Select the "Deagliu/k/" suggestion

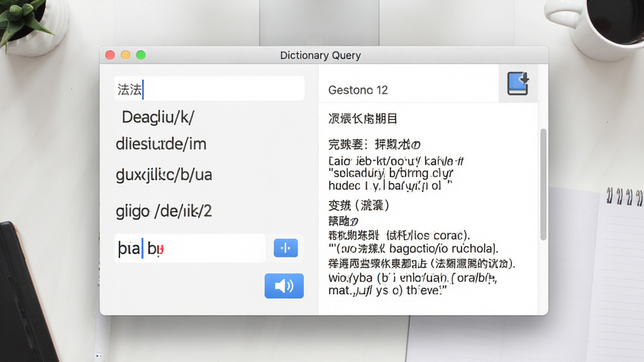pyautogui.click(x=158, y=118)
